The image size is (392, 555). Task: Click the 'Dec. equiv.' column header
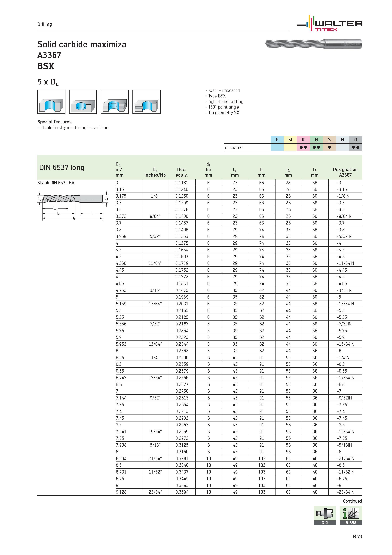[182, 172]
